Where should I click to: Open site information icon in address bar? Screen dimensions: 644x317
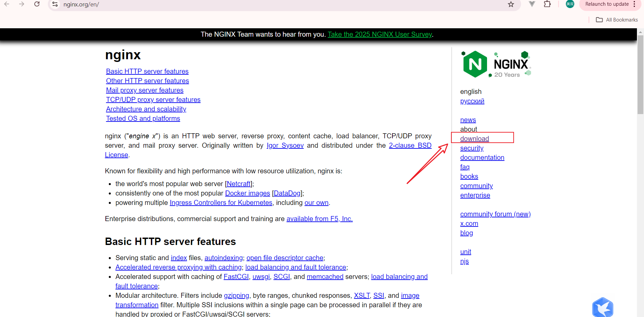click(x=55, y=4)
